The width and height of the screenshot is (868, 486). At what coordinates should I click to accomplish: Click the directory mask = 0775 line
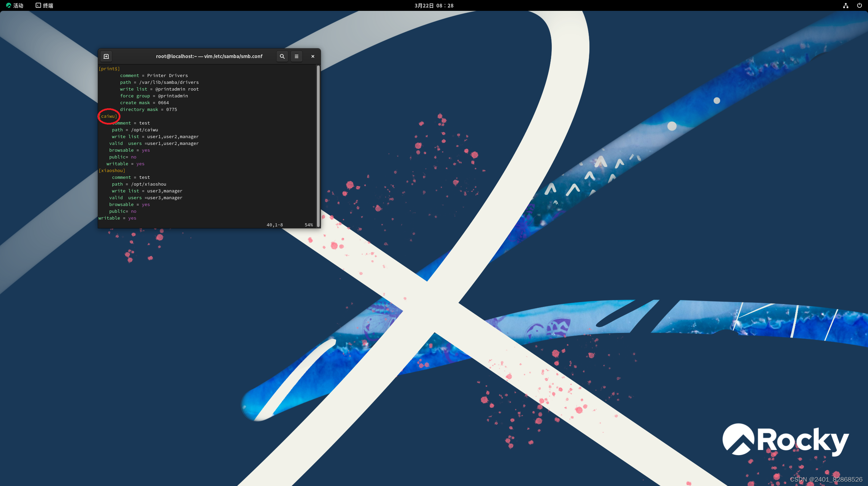click(x=148, y=110)
